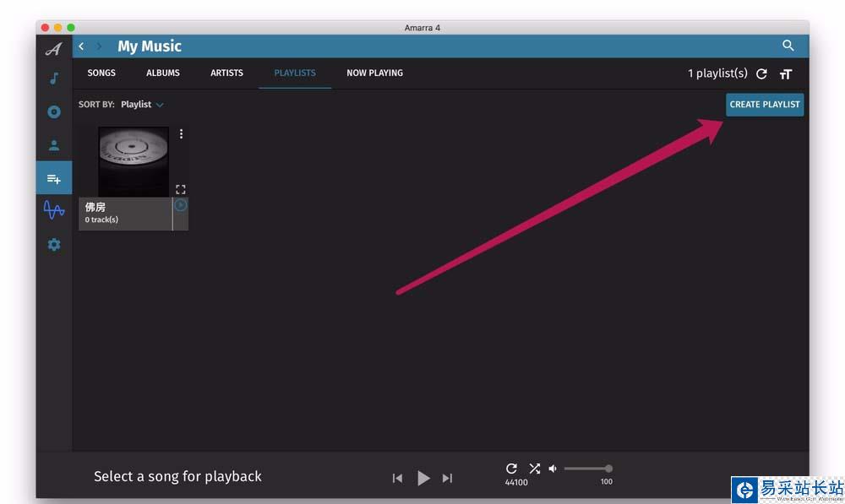Refresh the playlist list

tap(761, 73)
